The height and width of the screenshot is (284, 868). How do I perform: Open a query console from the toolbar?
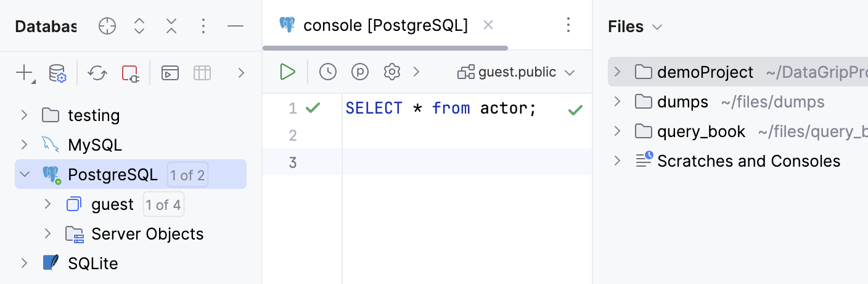coord(170,73)
